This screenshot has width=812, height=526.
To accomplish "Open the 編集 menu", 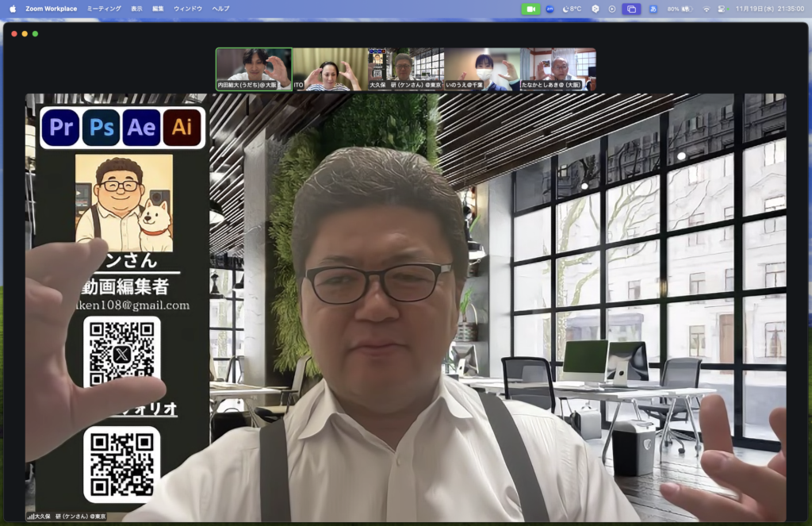I will coord(158,9).
